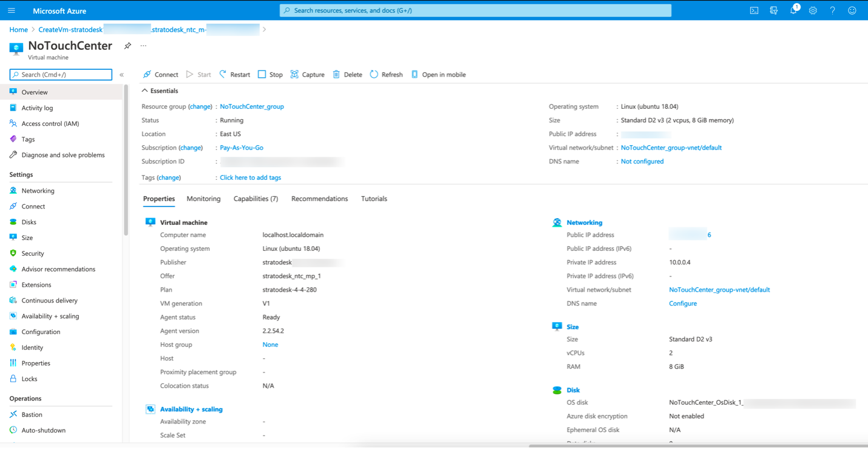Switch to the Tutorials tab
The height and width of the screenshot is (449, 868).
(374, 199)
